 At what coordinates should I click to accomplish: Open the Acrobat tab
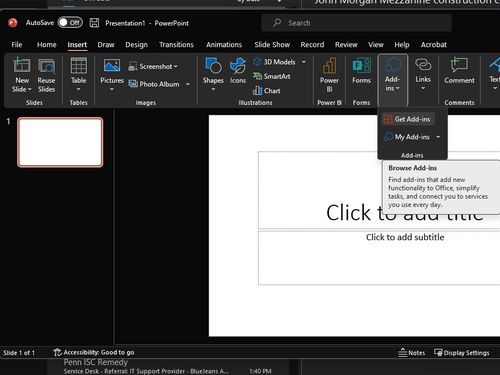433,45
